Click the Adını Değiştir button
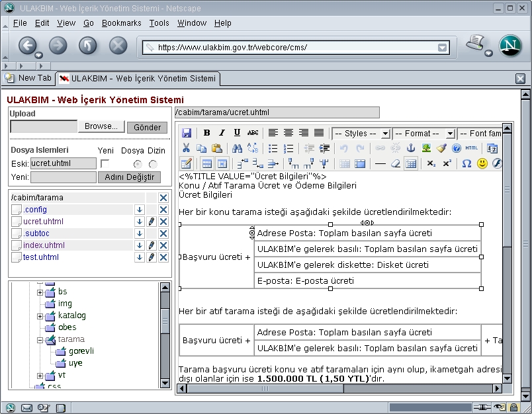Image resolution: width=532 pixels, height=414 pixels. (x=129, y=177)
